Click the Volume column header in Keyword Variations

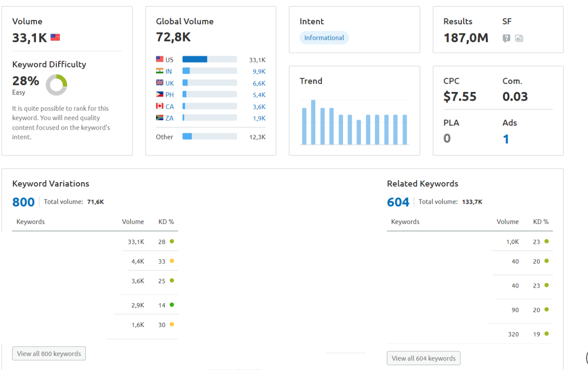(x=133, y=222)
